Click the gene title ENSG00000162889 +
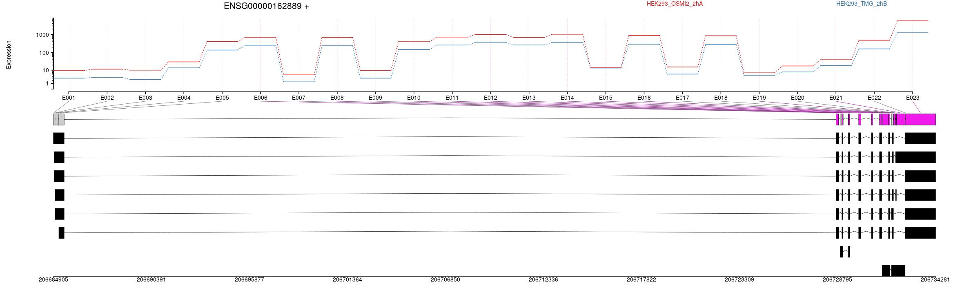 (266, 6)
